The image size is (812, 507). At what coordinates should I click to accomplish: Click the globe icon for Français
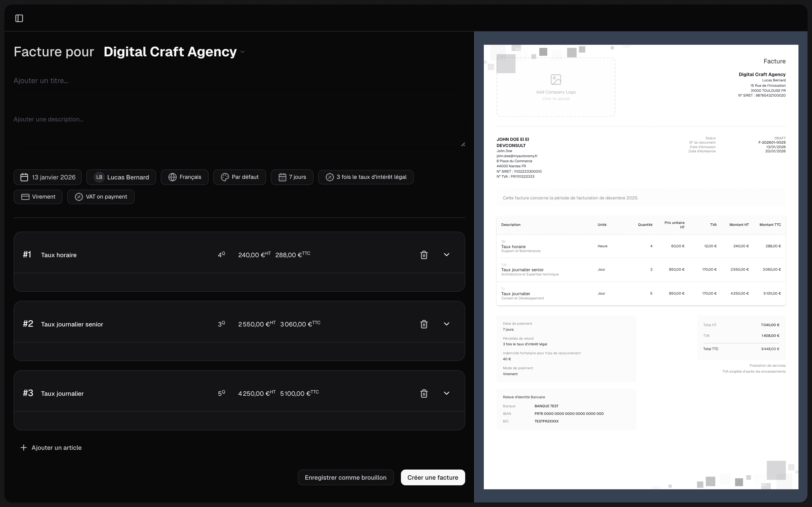[x=173, y=177]
